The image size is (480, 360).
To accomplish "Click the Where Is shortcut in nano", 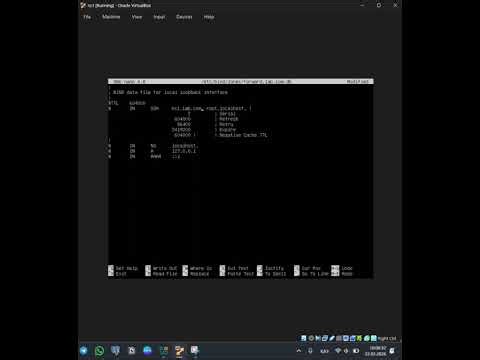I will pos(197,268).
